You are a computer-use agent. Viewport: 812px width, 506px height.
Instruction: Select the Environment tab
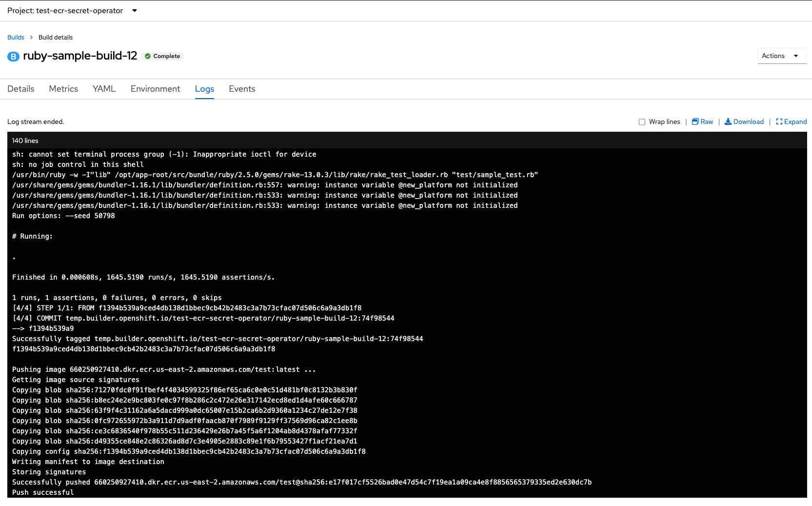click(155, 89)
